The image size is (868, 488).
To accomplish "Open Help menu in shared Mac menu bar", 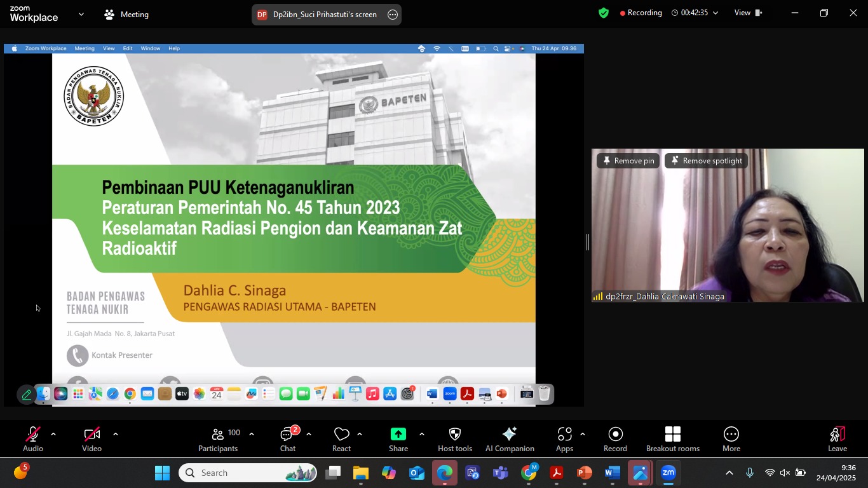I will tap(174, 48).
